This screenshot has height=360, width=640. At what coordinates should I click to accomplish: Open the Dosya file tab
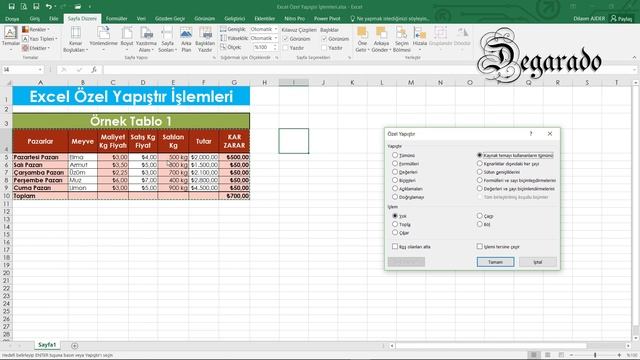[x=12, y=18]
